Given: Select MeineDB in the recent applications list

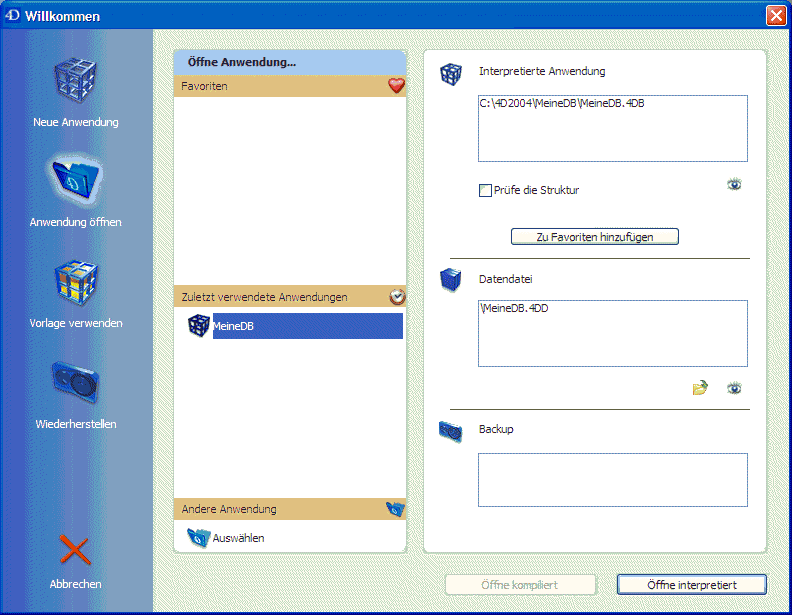Looking at the screenshot, I should point(306,326).
